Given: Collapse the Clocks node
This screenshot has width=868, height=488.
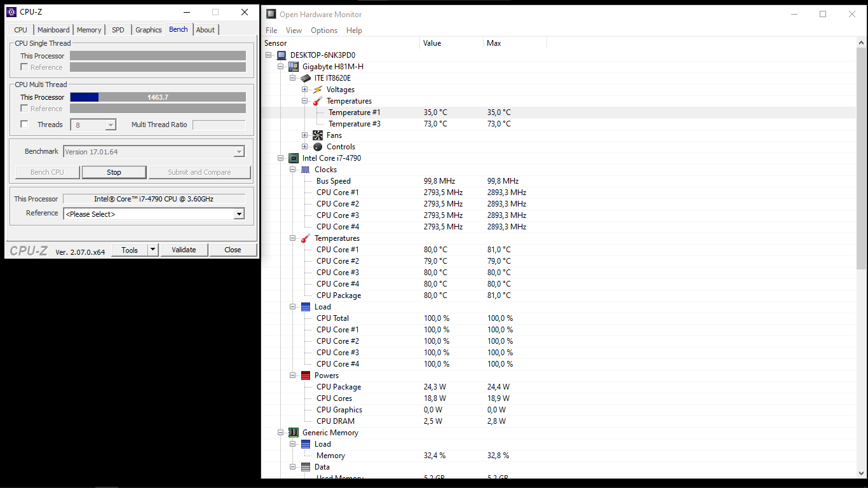Looking at the screenshot, I should point(293,170).
